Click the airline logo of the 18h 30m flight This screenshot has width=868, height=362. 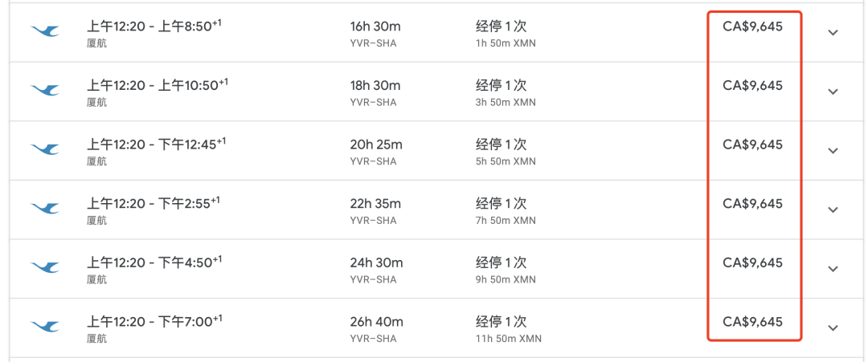coord(44,92)
